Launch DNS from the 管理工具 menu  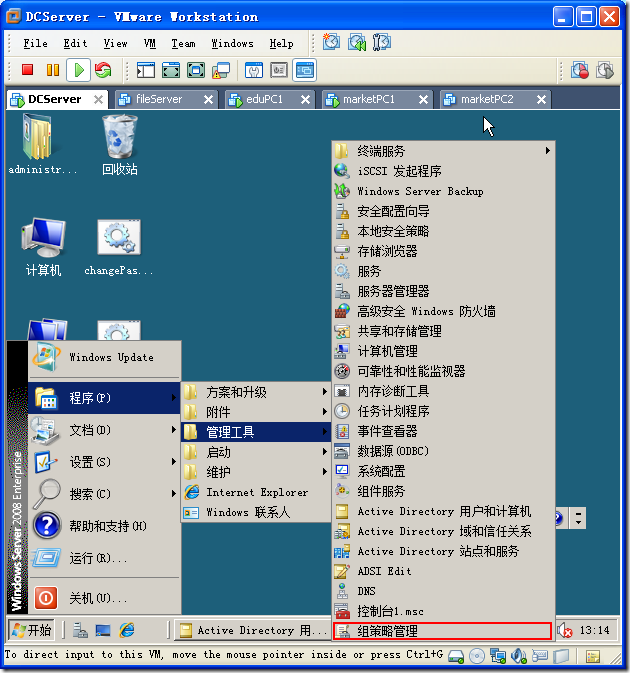443,591
